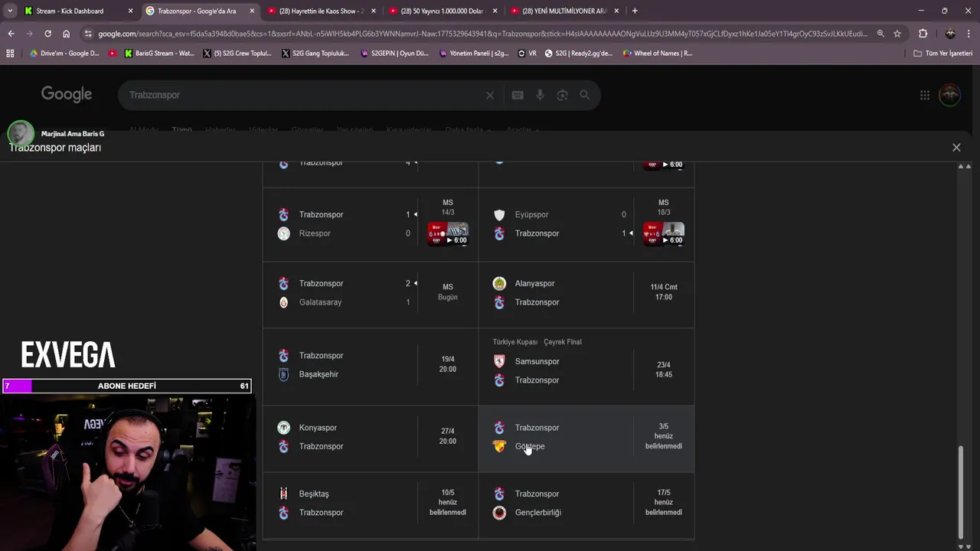The height and width of the screenshot is (551, 980).
Task: Click the Google logo
Action: 67,94
